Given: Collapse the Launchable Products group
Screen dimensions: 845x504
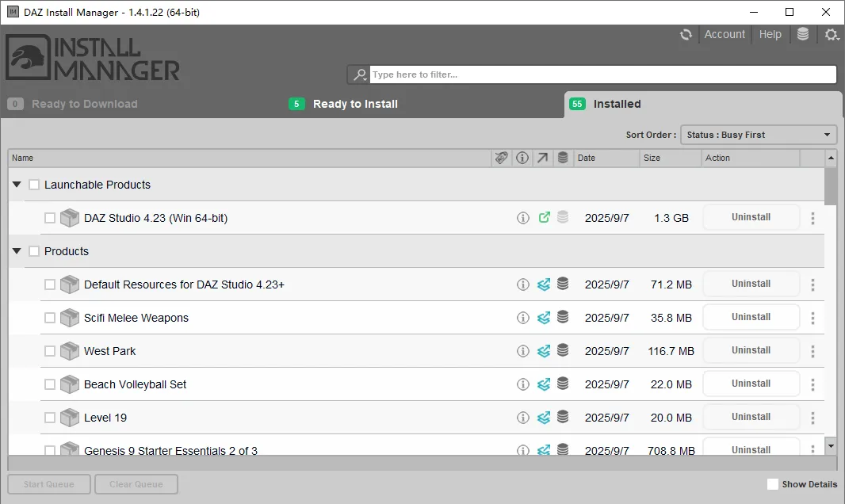Looking at the screenshot, I should pos(17,185).
